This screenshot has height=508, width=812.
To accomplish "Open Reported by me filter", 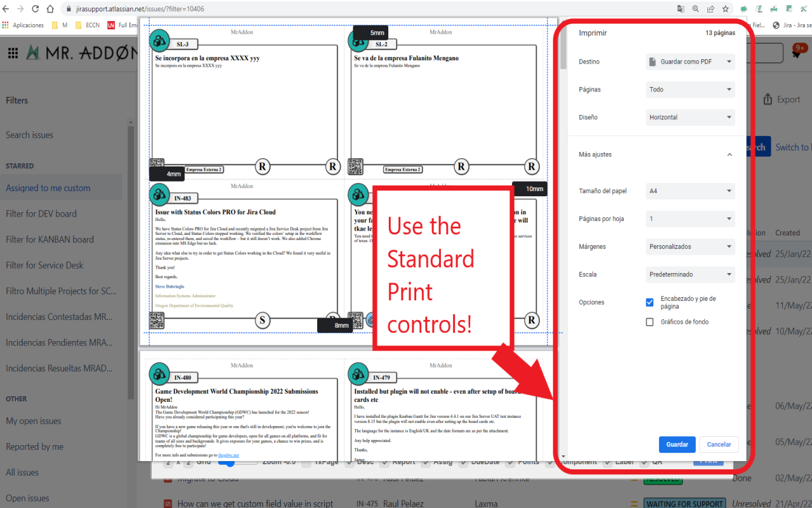I will (35, 446).
